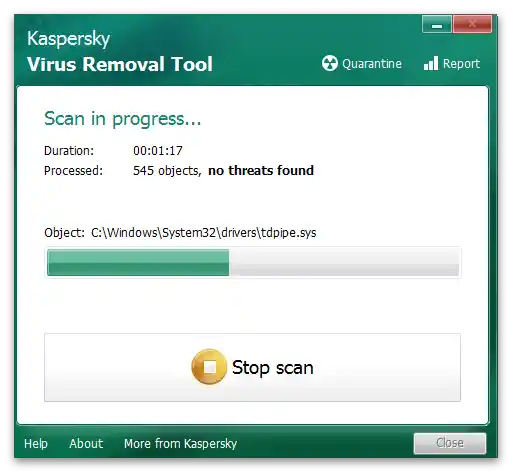
Task: Click the yellow stop square icon
Action: pyautogui.click(x=209, y=367)
